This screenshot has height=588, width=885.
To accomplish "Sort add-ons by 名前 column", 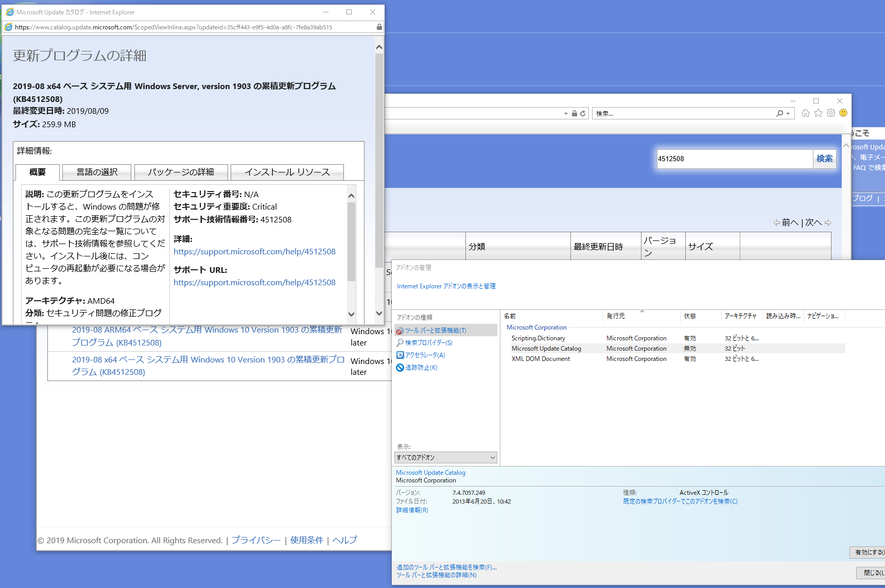I will [552, 316].
